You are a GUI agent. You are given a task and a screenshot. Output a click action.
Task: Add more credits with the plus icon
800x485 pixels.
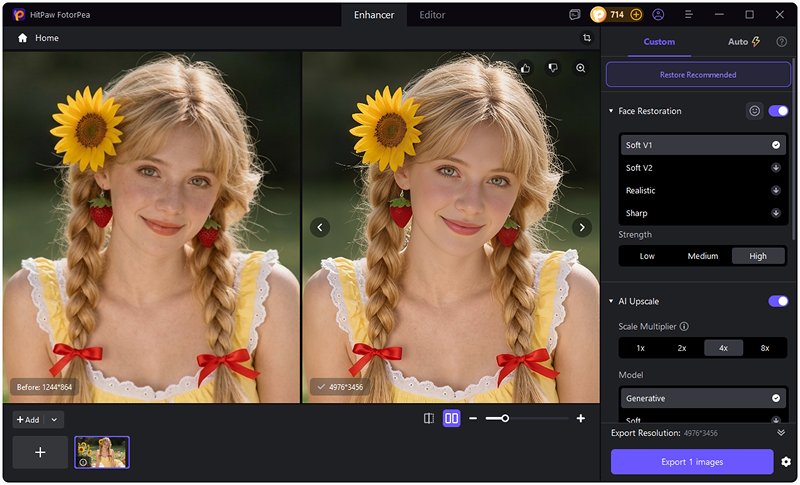636,15
